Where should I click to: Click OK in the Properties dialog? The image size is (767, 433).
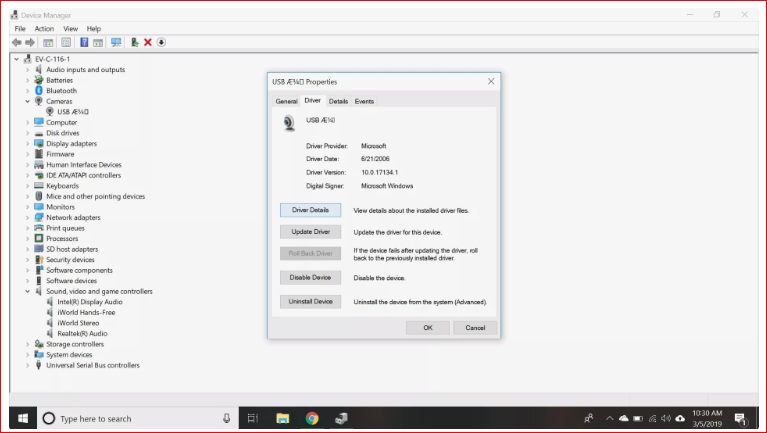pyautogui.click(x=428, y=328)
